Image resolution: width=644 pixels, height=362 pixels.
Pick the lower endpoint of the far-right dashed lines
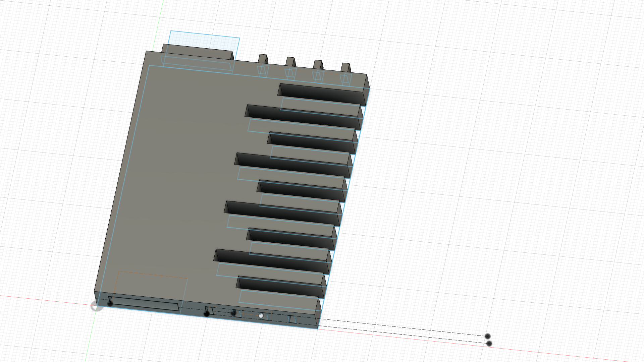489,344
